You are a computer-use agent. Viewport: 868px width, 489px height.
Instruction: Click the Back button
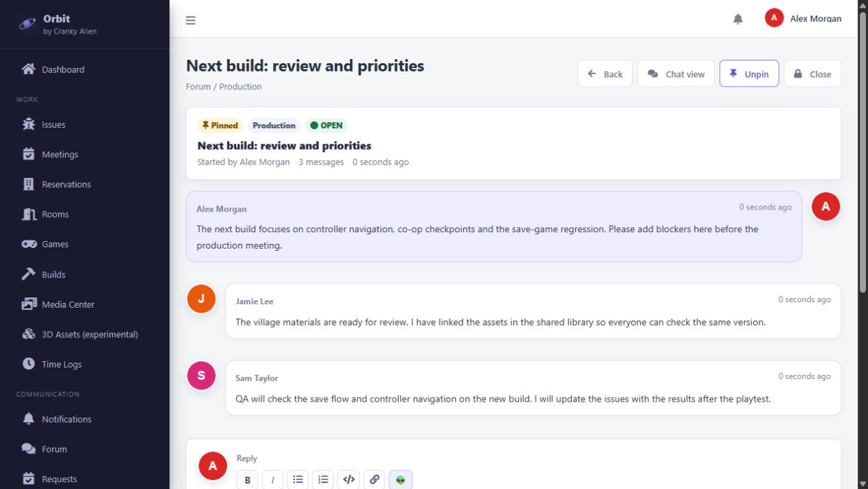click(x=605, y=73)
